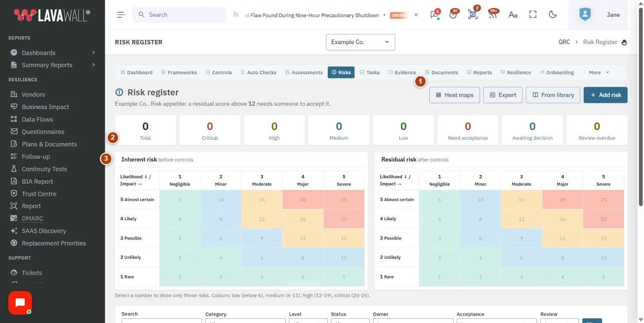
Task: Open the QR code scanner icon
Action: pyautogui.click(x=473, y=15)
